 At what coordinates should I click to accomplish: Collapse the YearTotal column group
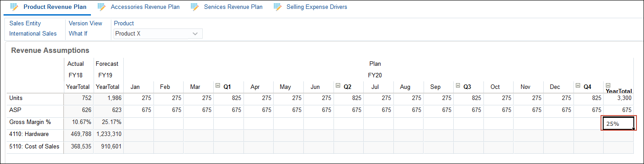[x=608, y=85]
